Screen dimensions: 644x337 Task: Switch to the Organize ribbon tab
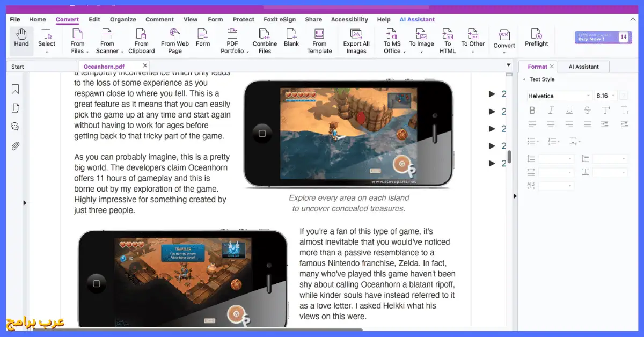pos(123,19)
